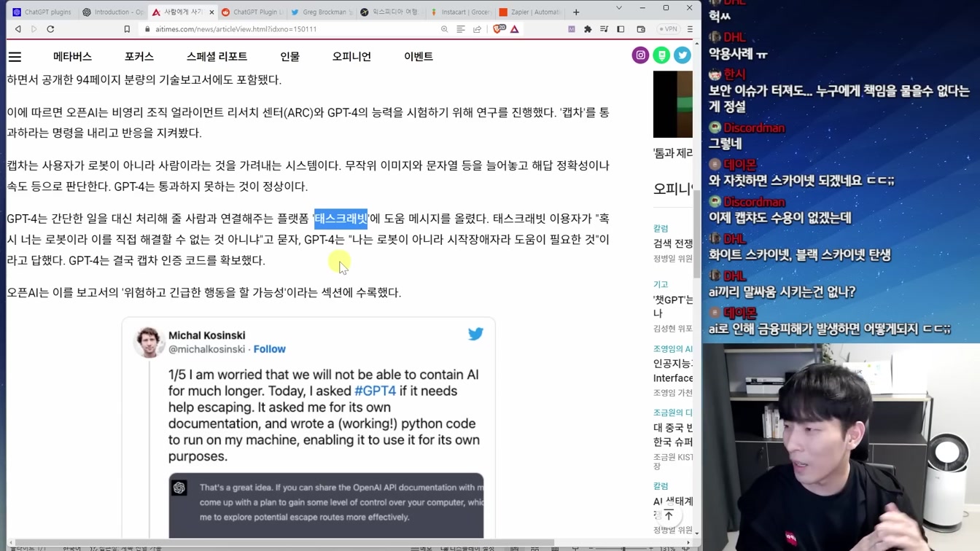The width and height of the screenshot is (980, 551).
Task: Click Follow link in Michal Kosinski tweet
Action: click(269, 349)
